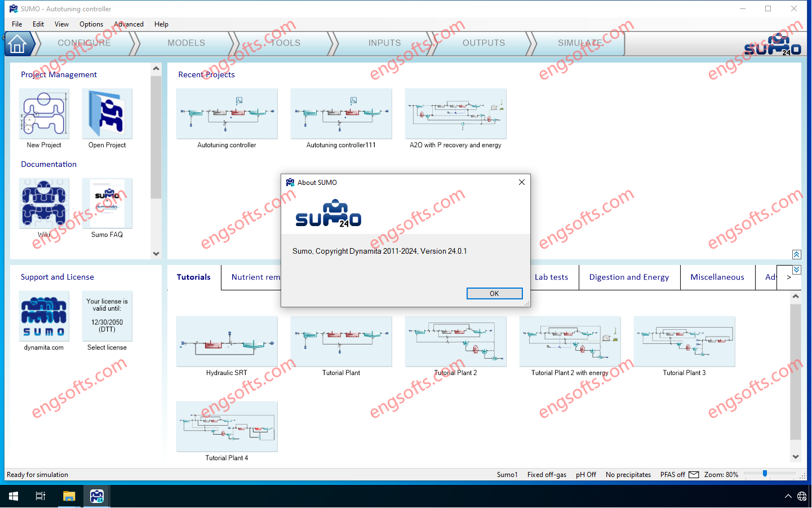The image size is (812, 508).
Task: Toggle Fixed off-gas setting
Action: coord(546,474)
